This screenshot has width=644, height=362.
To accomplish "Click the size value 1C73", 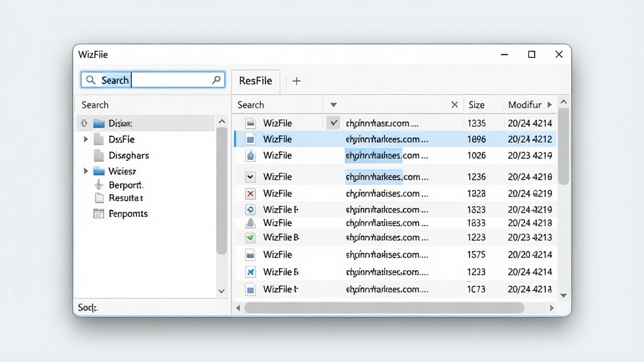I will (477, 289).
